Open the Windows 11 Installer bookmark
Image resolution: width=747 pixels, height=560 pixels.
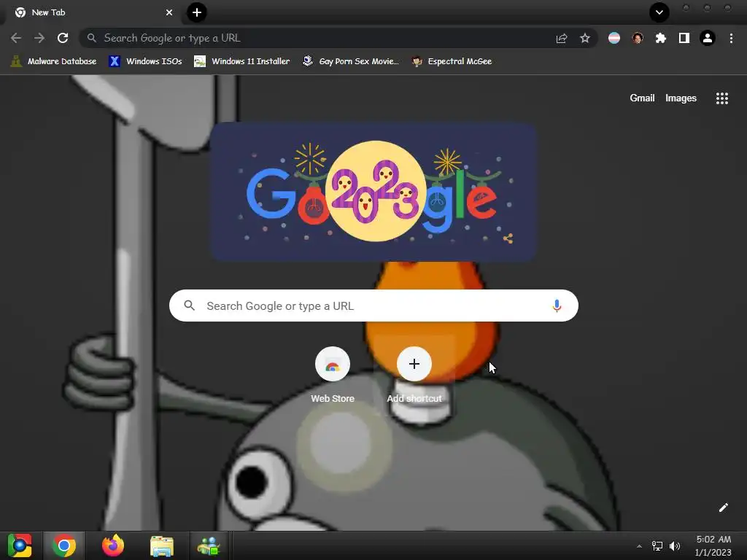coord(242,61)
